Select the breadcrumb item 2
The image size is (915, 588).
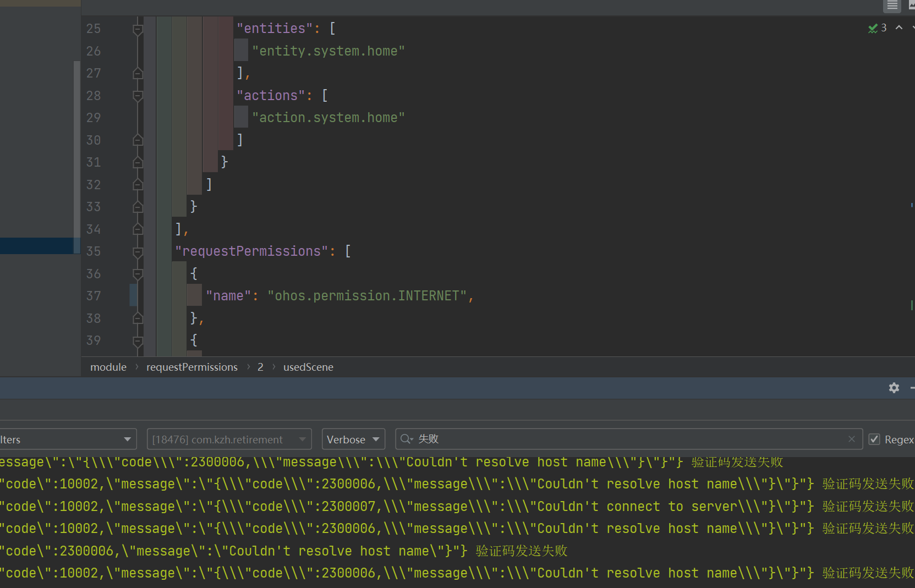click(x=260, y=367)
